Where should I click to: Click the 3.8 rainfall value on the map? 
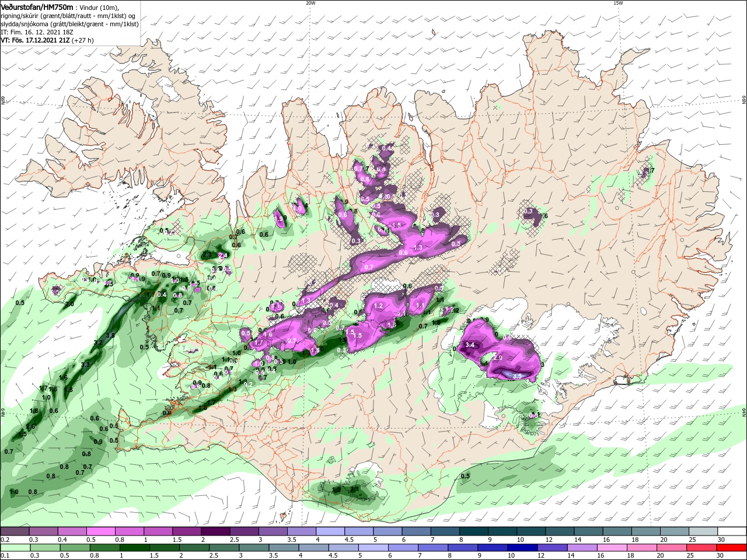coord(110,336)
